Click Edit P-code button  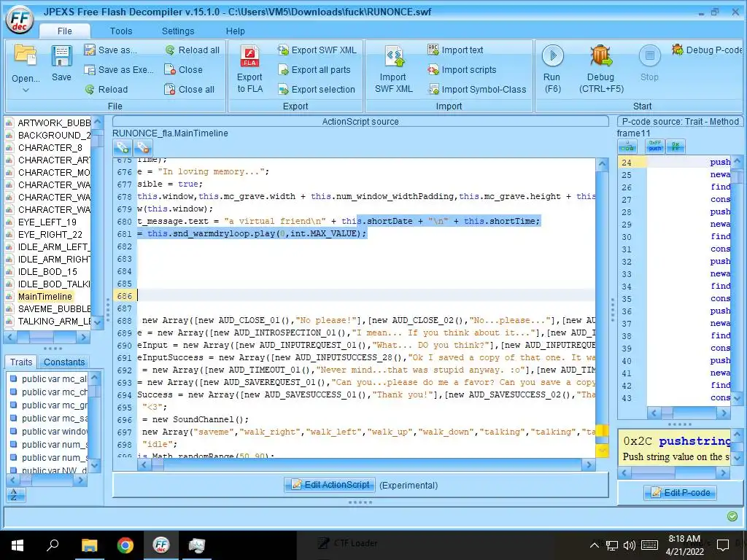(x=680, y=492)
